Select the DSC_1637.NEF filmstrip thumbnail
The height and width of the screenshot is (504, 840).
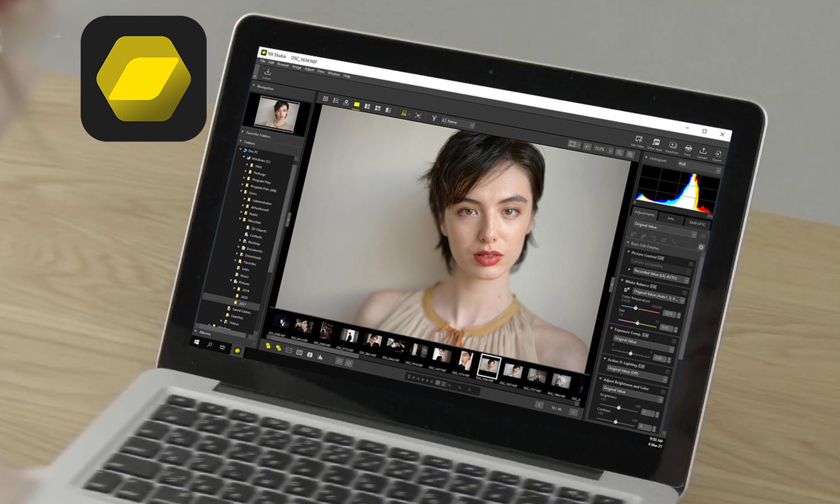click(x=513, y=371)
